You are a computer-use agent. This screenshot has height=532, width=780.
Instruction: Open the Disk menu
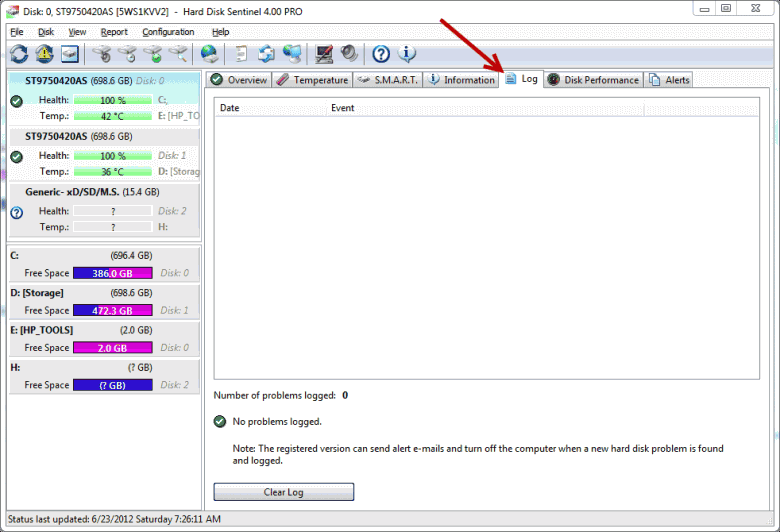[46, 32]
